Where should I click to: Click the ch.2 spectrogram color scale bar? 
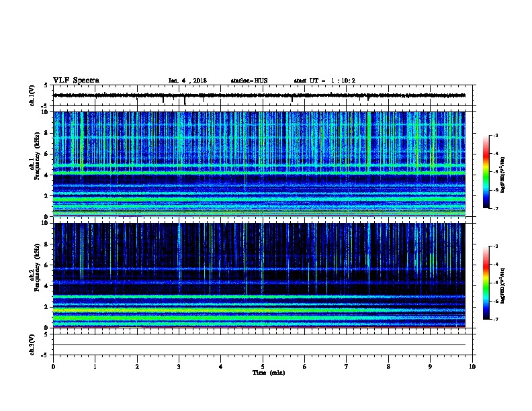click(486, 283)
